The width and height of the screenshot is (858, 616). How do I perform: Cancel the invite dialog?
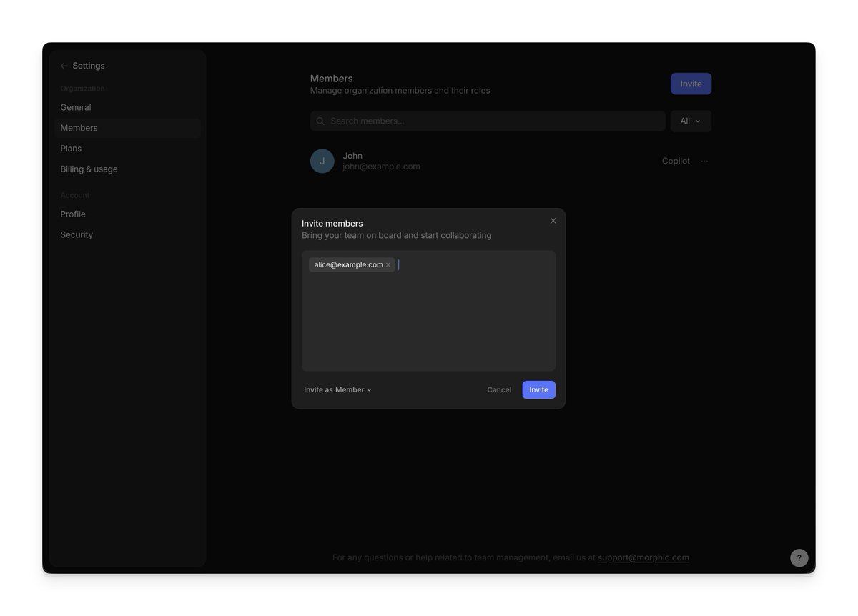point(499,389)
